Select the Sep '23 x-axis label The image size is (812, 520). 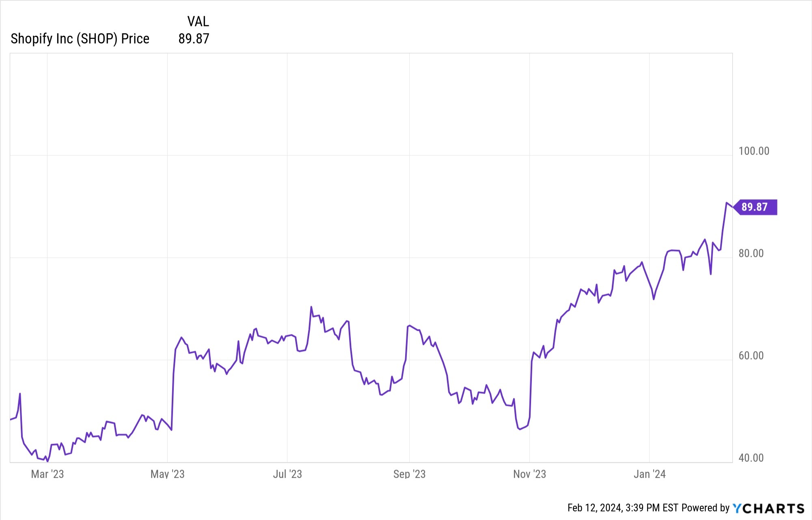click(x=409, y=474)
